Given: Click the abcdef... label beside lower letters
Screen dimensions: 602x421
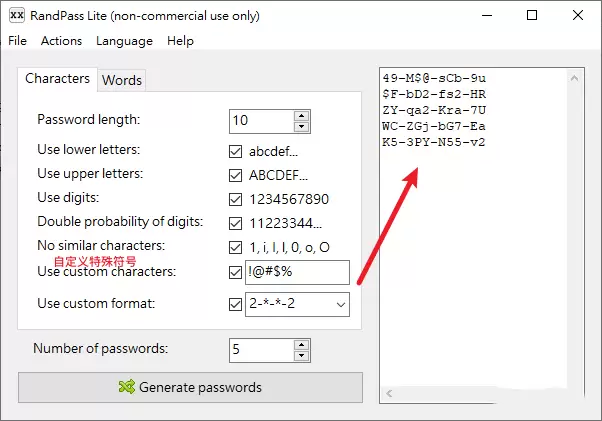Looking at the screenshot, I should coord(273,152).
